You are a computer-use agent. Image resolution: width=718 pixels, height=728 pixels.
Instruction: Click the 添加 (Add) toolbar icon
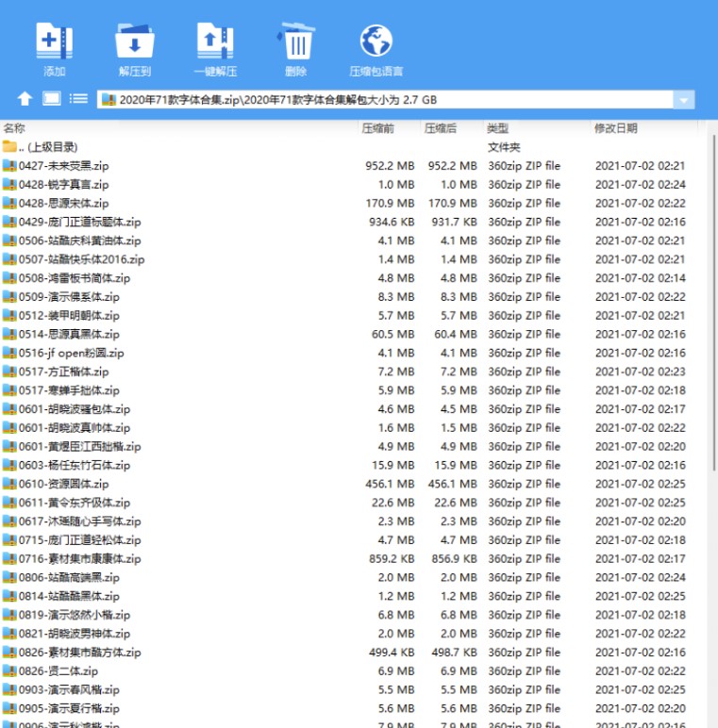click(x=55, y=41)
